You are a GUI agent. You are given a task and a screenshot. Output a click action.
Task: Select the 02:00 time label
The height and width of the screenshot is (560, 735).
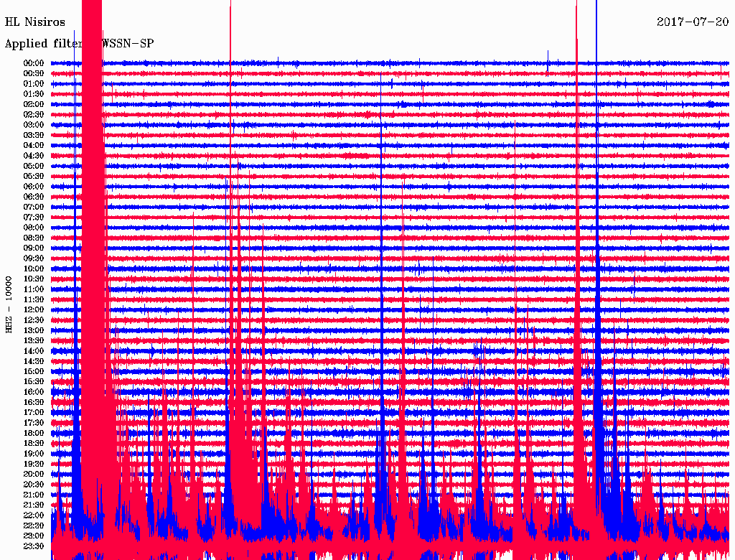tap(34, 104)
